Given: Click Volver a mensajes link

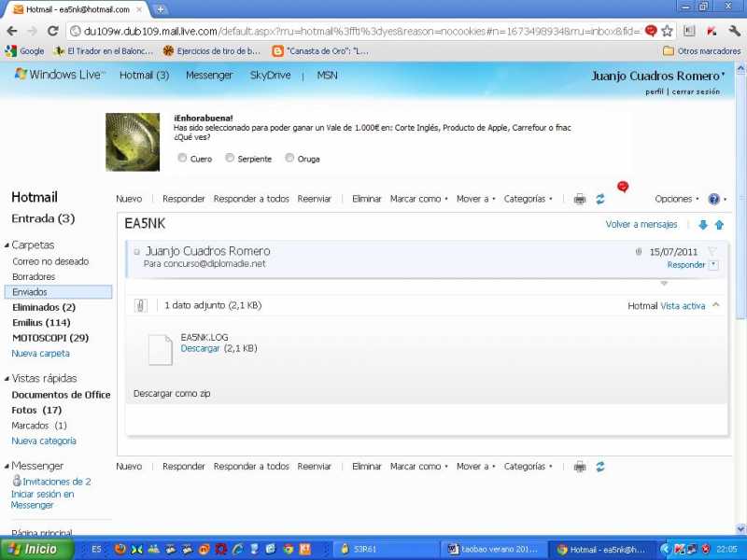Looking at the screenshot, I should pos(641,224).
